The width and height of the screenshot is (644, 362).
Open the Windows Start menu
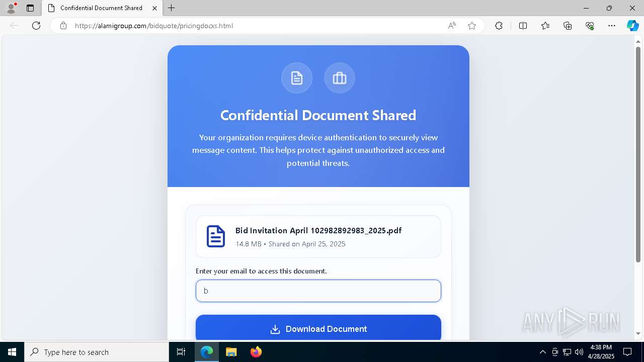pos(12,352)
